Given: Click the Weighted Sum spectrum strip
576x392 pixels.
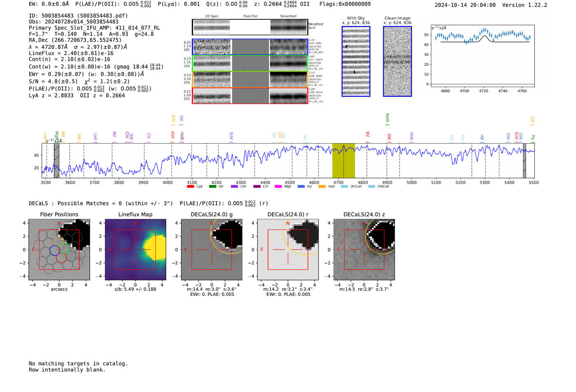Looking at the screenshot, I should (x=250, y=27).
